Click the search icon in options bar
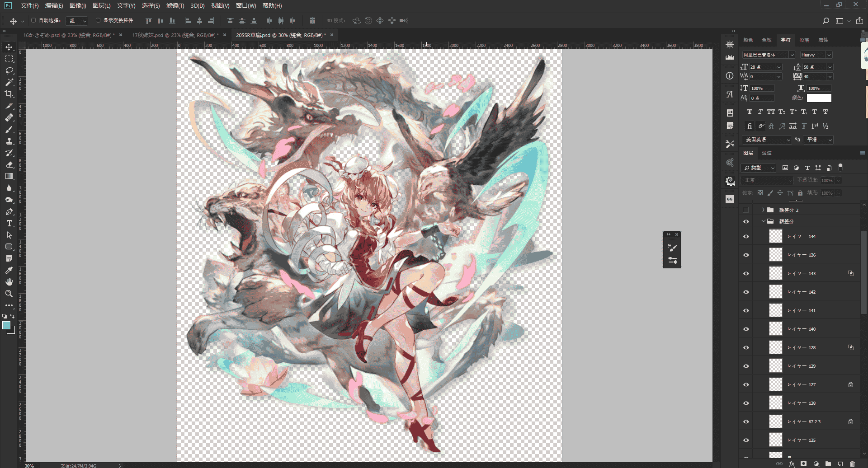 pos(826,21)
